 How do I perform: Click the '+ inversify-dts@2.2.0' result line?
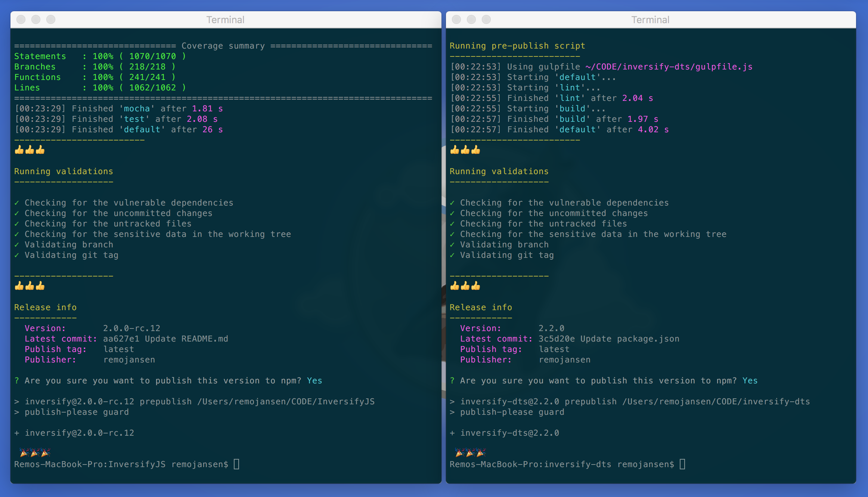coord(504,433)
